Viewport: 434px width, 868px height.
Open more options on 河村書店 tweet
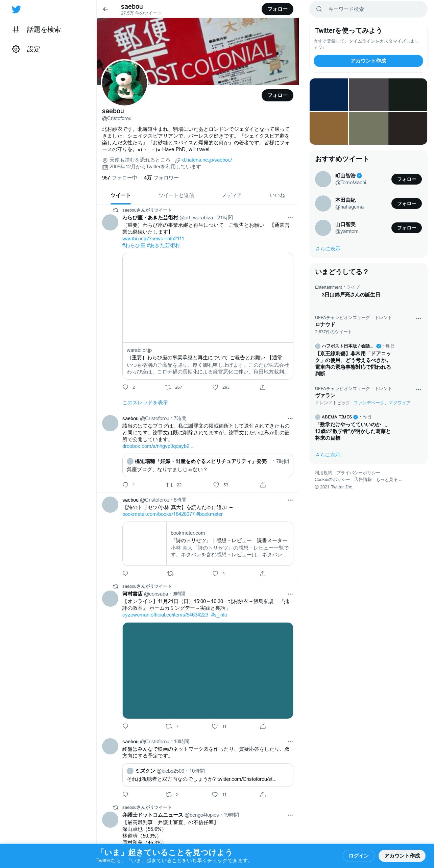(290, 594)
